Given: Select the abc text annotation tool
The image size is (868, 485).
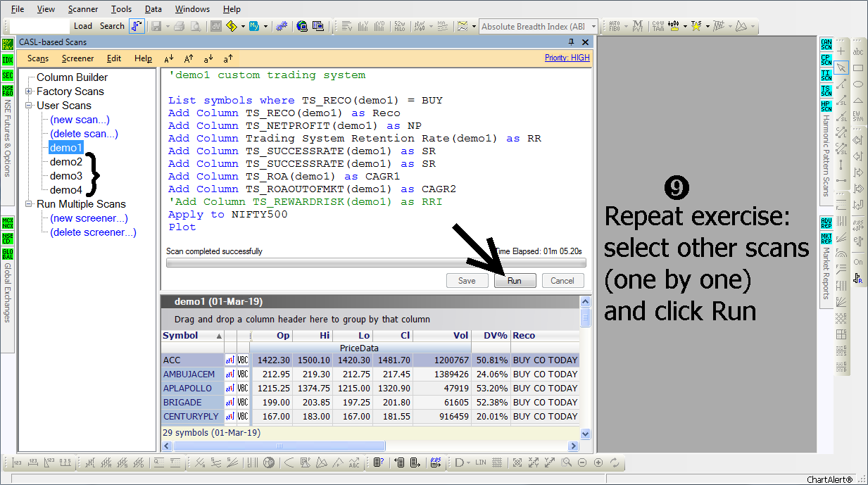Looking at the screenshot, I should coord(858,51).
